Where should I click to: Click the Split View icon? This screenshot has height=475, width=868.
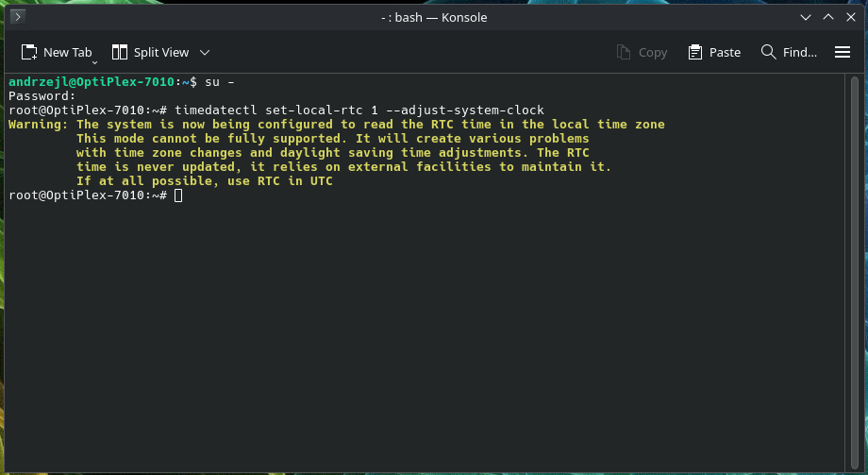120,52
